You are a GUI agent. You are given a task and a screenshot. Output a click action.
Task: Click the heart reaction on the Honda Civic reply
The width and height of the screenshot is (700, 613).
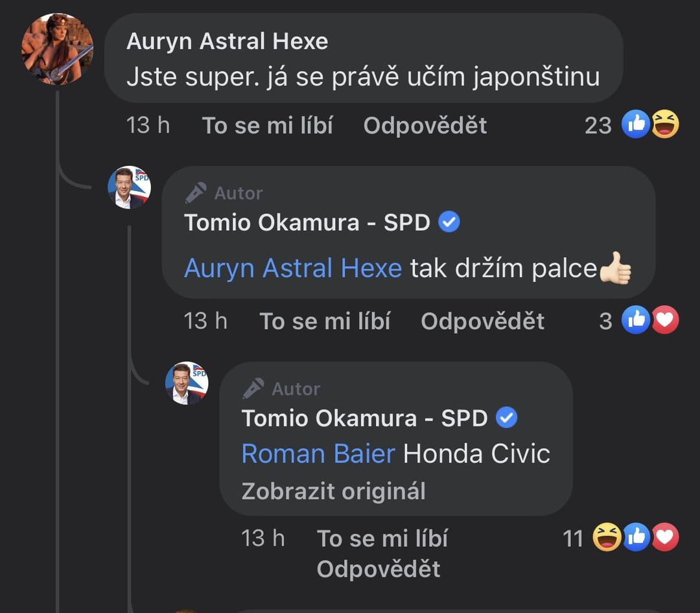tap(665, 537)
